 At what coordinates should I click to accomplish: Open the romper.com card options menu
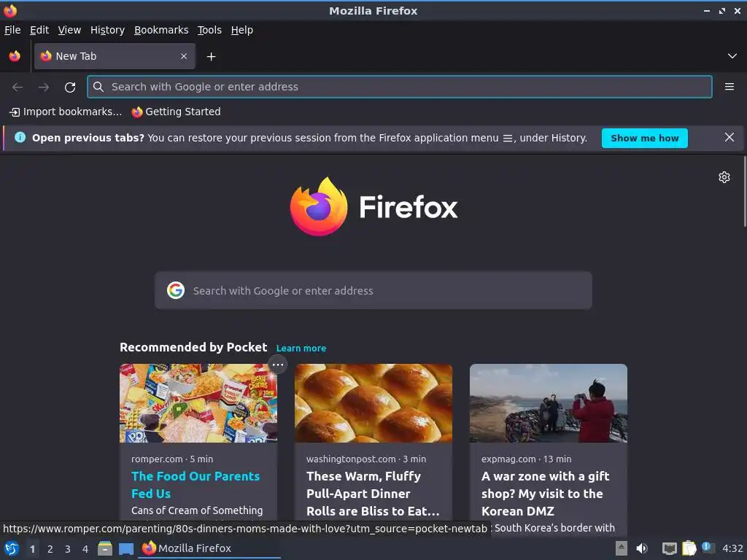pyautogui.click(x=278, y=365)
